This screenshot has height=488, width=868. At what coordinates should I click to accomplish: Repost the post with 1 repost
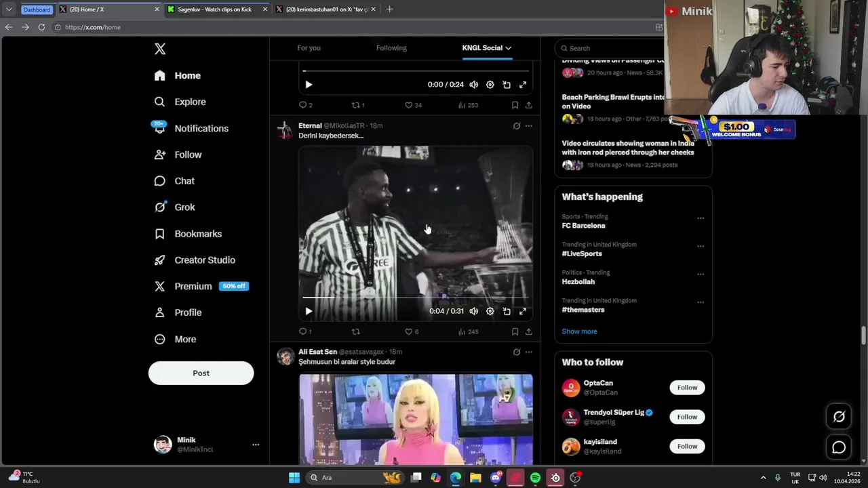tap(357, 105)
